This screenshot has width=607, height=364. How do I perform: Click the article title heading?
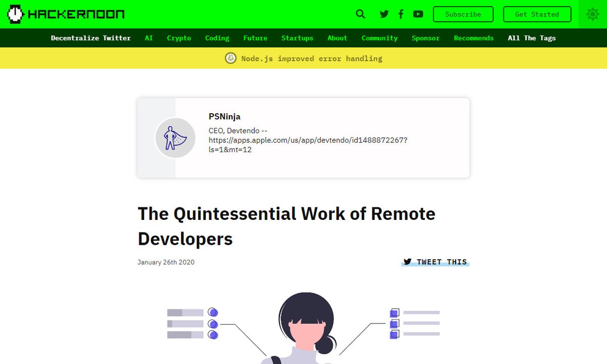tap(286, 226)
